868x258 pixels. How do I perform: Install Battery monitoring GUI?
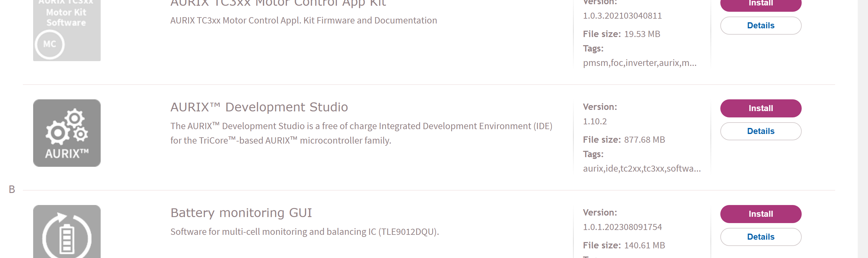click(760, 214)
